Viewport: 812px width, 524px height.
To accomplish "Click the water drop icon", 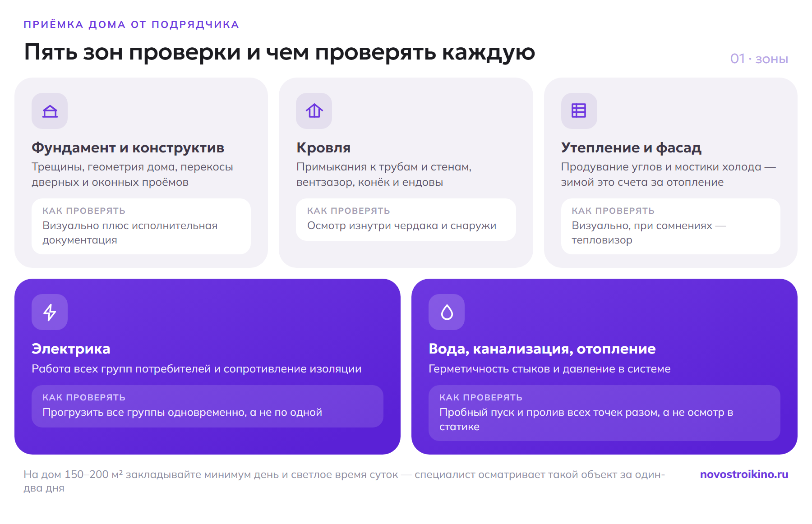I will [447, 312].
